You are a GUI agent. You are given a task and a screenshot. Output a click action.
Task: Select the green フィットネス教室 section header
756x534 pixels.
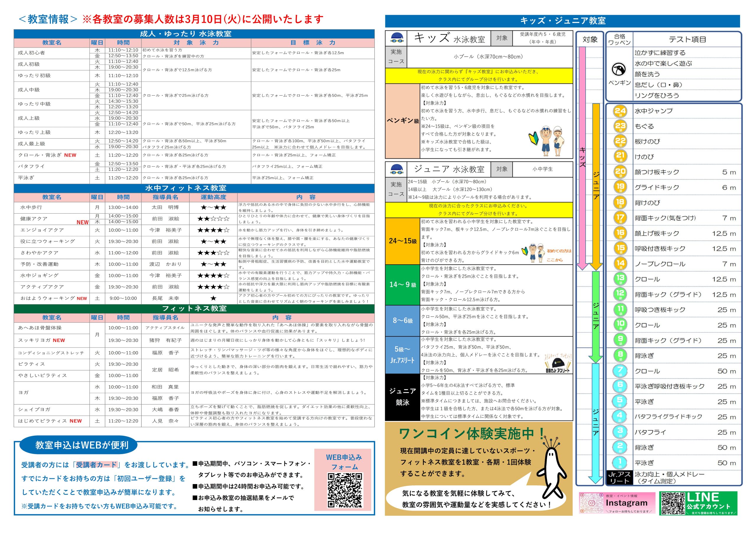(194, 309)
